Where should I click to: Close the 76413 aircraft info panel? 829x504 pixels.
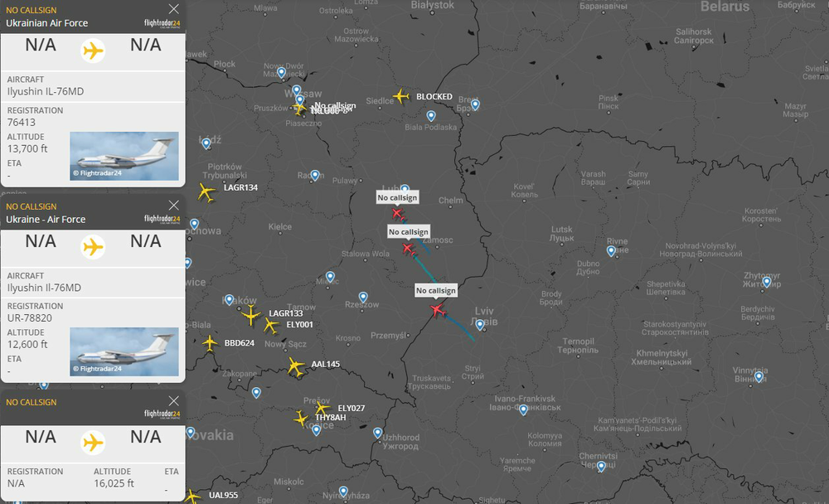(x=173, y=8)
